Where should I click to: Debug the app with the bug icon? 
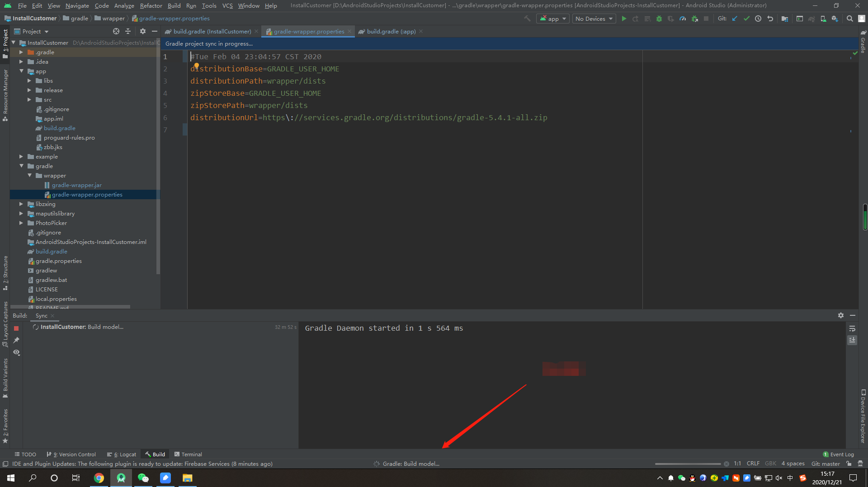pyautogui.click(x=659, y=19)
